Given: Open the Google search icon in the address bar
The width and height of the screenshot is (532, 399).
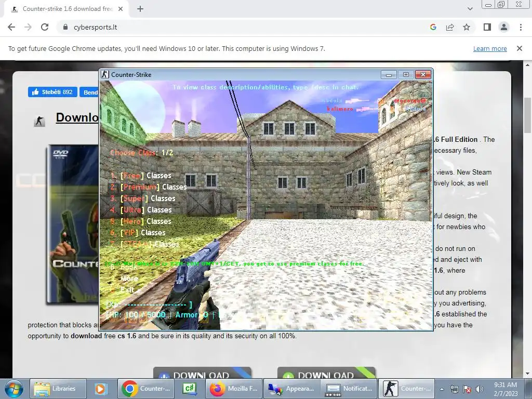Looking at the screenshot, I should 433,27.
